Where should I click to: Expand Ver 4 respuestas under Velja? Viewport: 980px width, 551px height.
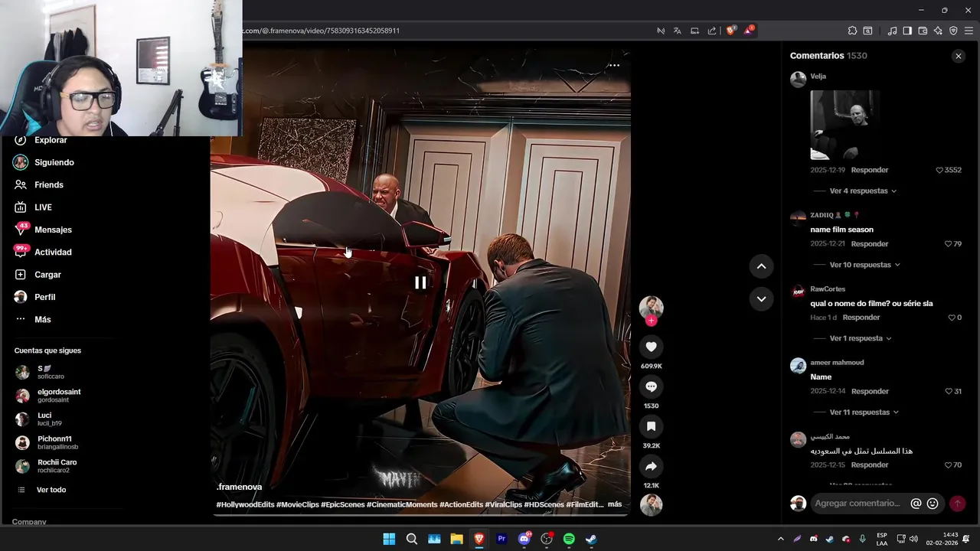coord(863,191)
